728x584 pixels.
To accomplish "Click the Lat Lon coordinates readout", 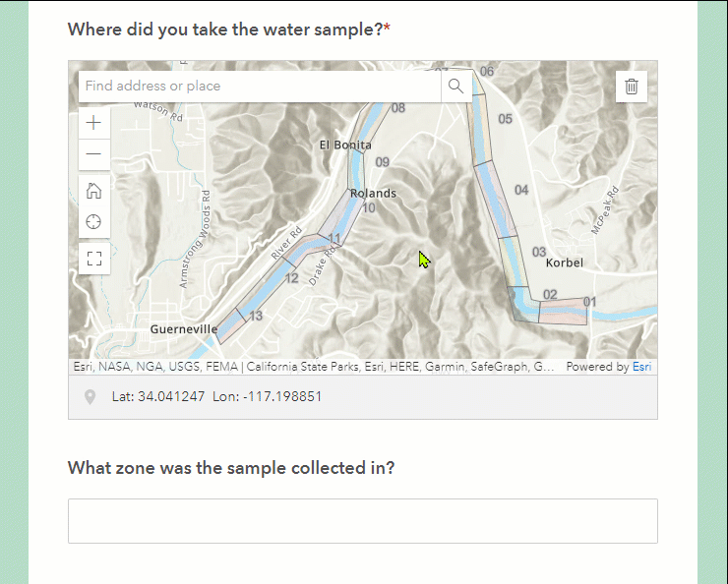I will click(216, 397).
